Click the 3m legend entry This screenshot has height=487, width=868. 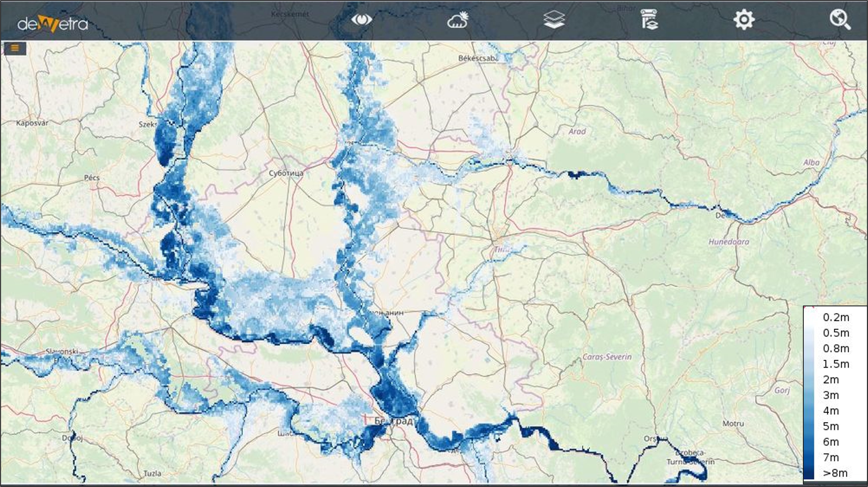click(831, 395)
